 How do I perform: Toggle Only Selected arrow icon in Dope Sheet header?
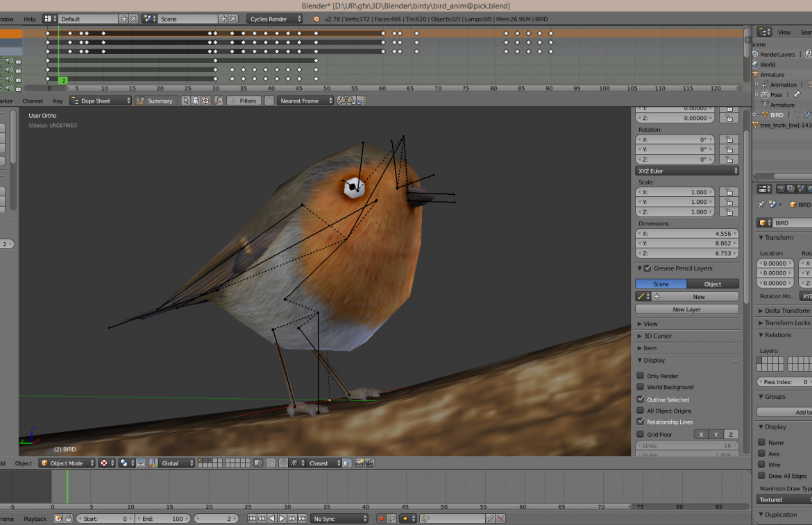click(185, 101)
